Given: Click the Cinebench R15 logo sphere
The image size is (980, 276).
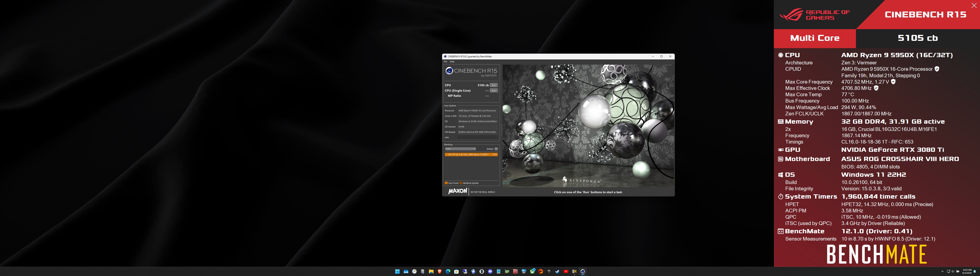Looking at the screenshot, I should coord(449,71).
